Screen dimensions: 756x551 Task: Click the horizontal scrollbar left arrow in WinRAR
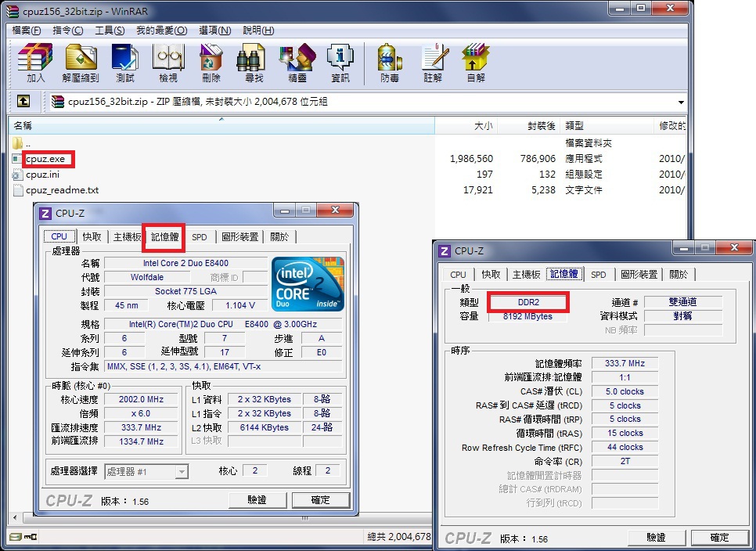[x=15, y=518]
